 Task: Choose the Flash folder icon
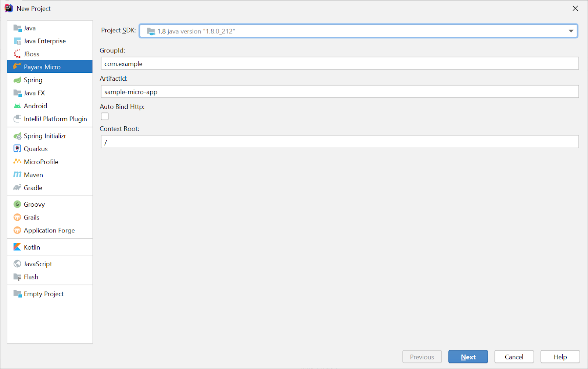(17, 277)
